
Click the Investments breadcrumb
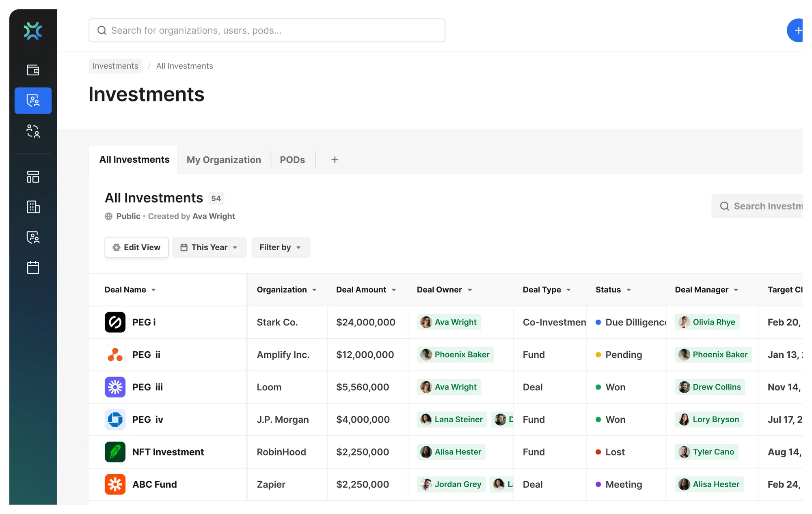click(x=115, y=66)
